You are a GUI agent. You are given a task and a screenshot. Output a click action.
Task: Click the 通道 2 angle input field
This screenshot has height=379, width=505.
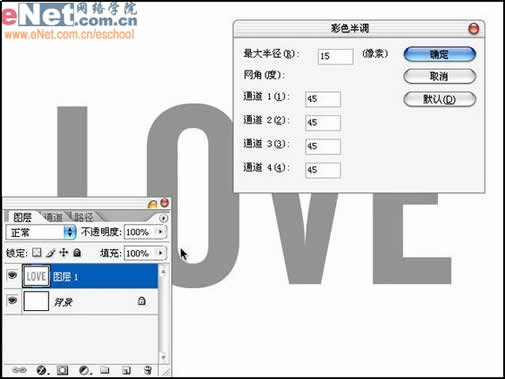(x=323, y=123)
